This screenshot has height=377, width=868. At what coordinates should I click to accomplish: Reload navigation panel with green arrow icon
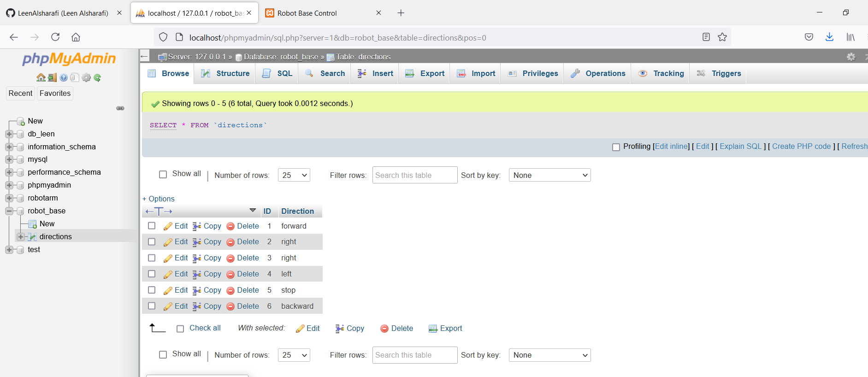pos(97,77)
